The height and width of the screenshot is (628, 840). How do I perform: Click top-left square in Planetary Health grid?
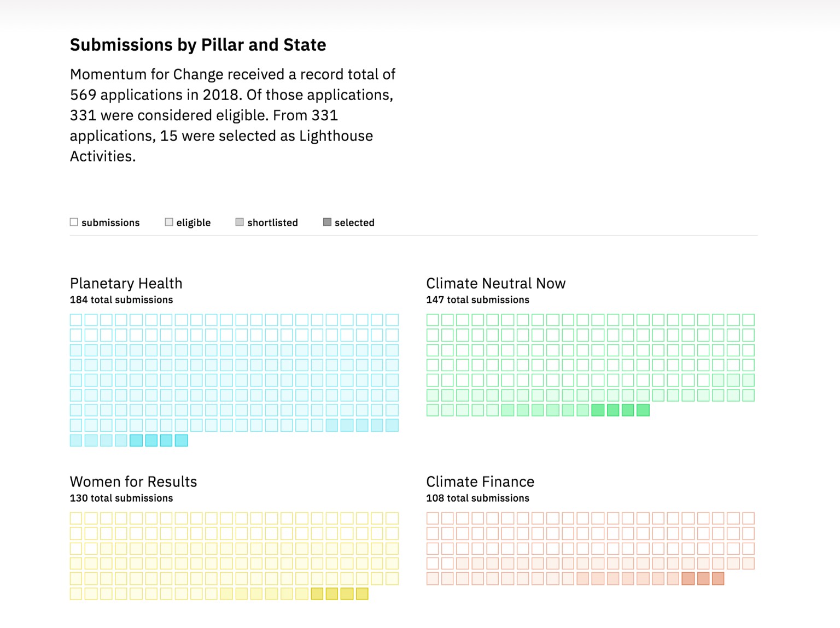[76, 320]
